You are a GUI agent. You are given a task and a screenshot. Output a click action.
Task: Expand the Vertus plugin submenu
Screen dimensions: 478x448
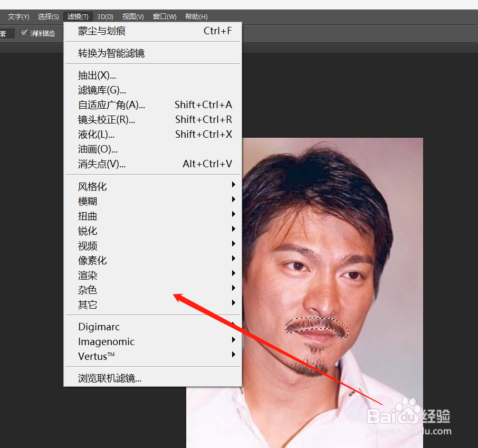152,356
